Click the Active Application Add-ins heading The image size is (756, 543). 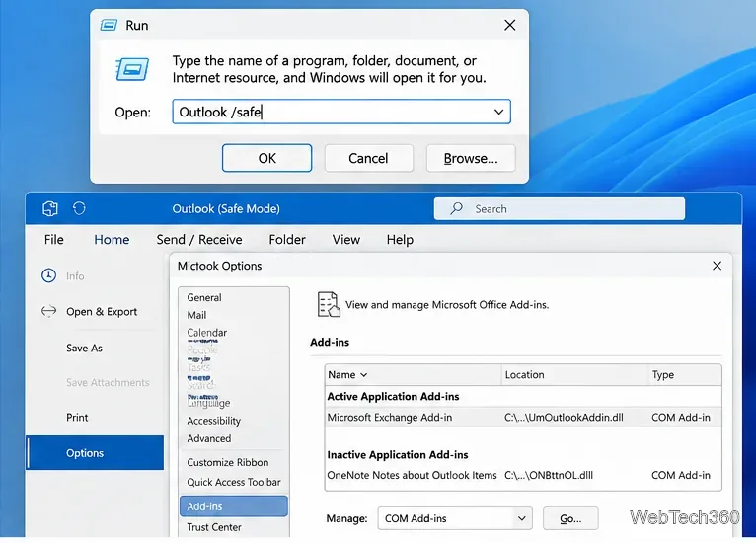(393, 397)
